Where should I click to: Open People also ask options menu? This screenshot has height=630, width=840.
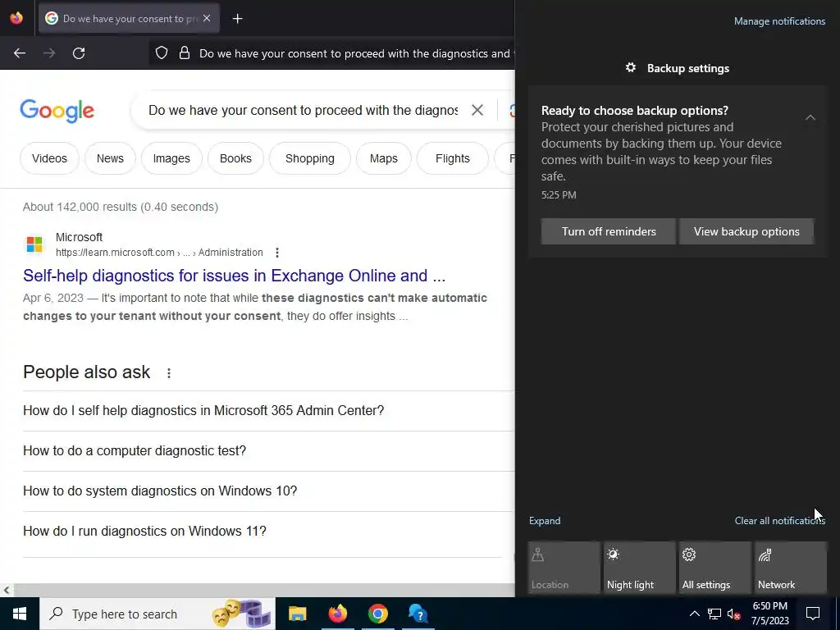[x=169, y=373]
